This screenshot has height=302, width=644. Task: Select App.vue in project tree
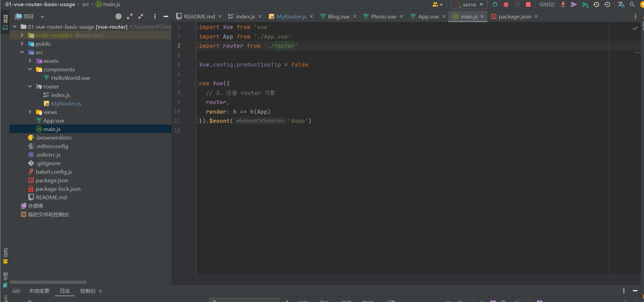54,120
